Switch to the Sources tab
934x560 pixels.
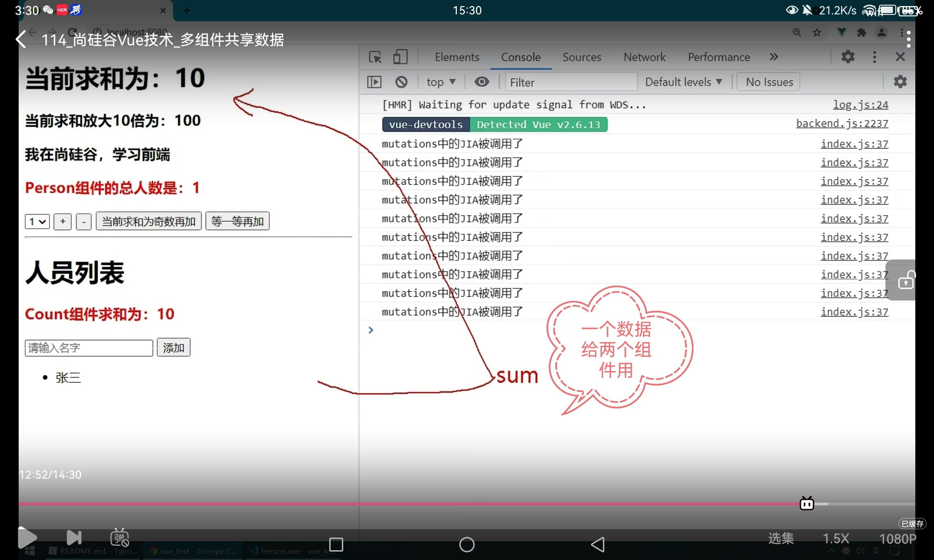(581, 57)
